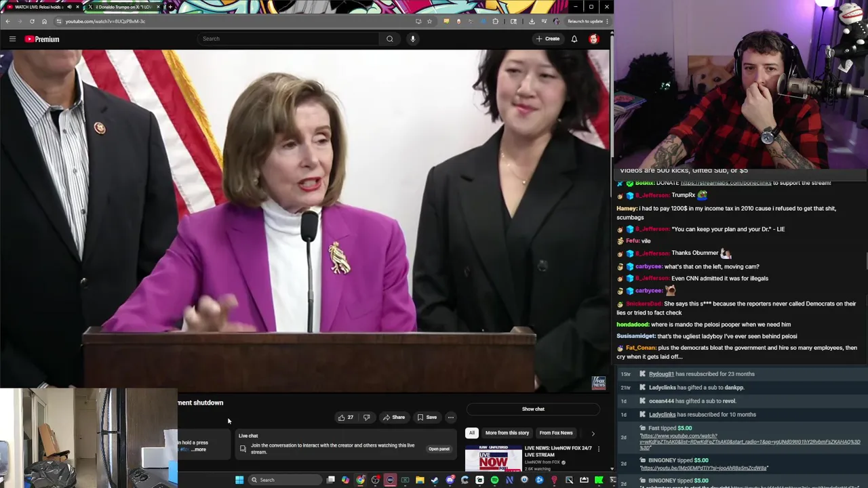Click the Fat_Conan username in chat
The height and width of the screenshot is (488, 868).
(641, 348)
